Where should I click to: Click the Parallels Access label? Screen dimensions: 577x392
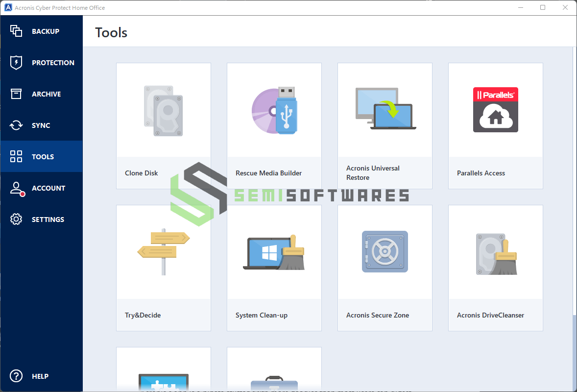click(481, 173)
